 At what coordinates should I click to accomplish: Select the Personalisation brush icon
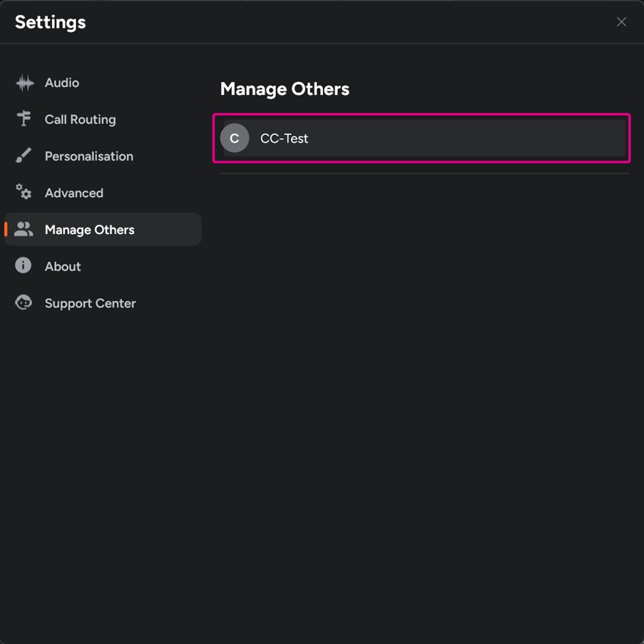(x=24, y=155)
